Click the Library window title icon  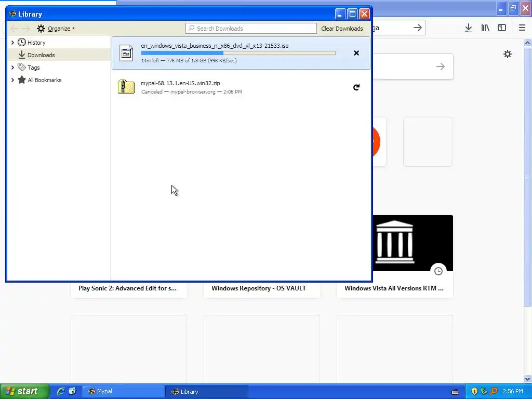[13, 14]
